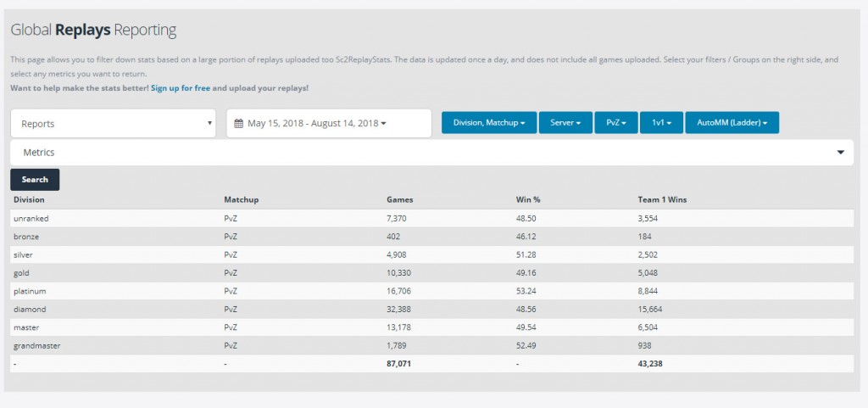Sort by the Games column header
Viewport: 868px width, 408px height.
tap(399, 200)
